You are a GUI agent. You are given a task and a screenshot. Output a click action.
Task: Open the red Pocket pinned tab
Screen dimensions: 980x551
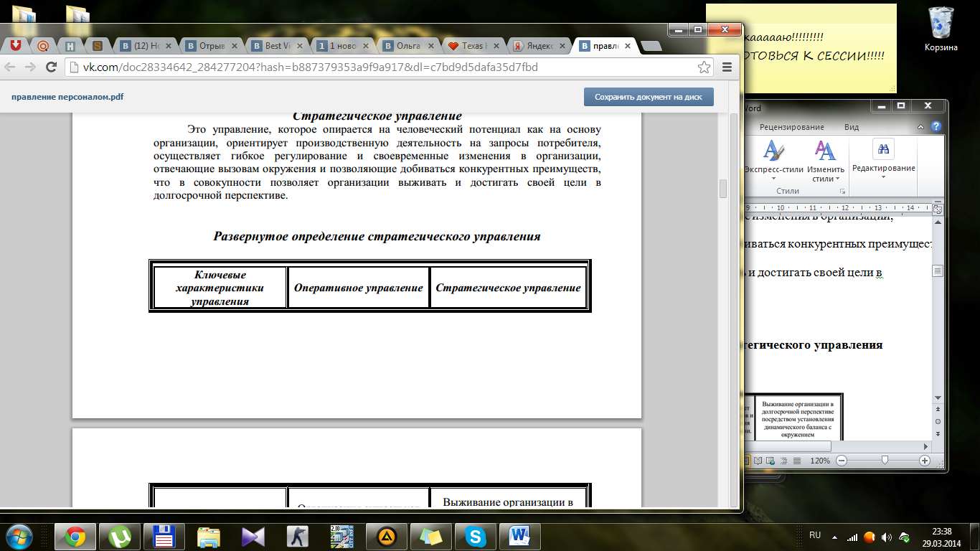tap(15, 46)
